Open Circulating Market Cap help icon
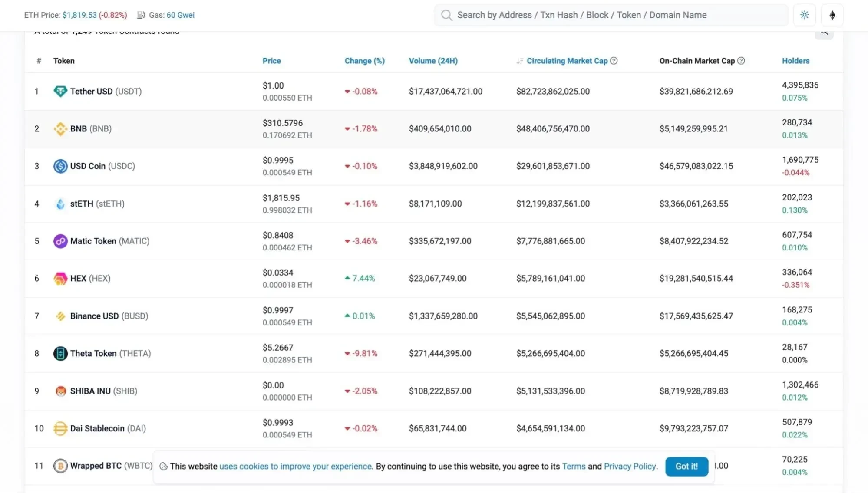Image resolution: width=868 pixels, height=493 pixels. [614, 61]
